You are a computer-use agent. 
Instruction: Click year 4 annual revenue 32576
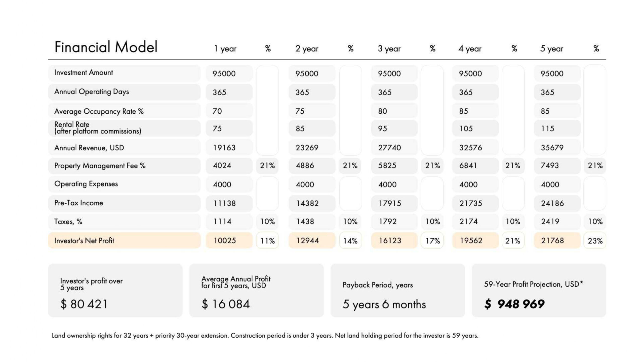470,148
